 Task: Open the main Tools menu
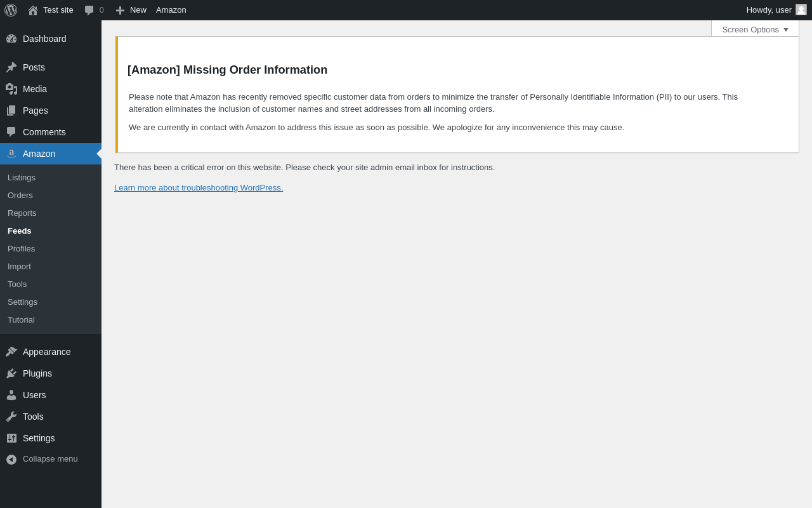coord(51,417)
